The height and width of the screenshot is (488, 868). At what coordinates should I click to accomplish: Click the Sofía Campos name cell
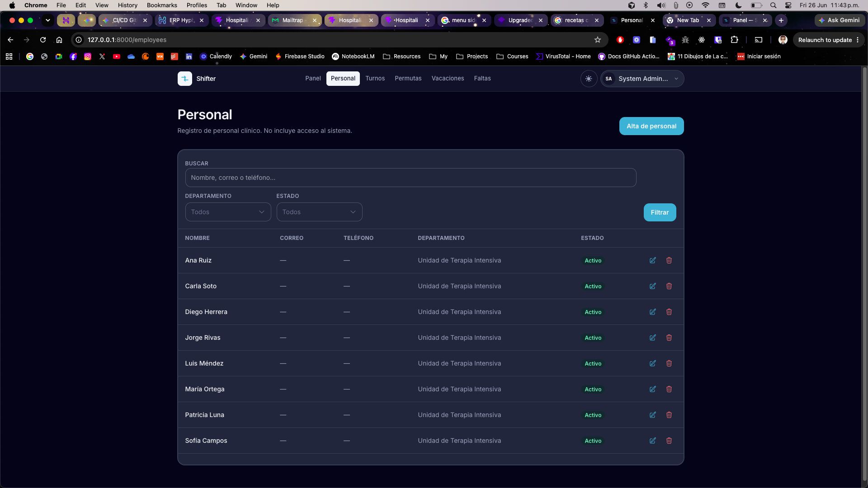point(206,441)
